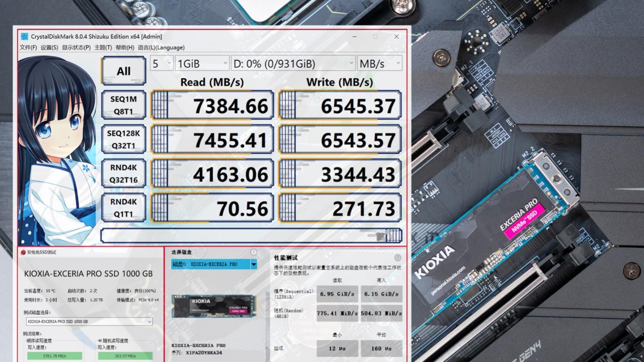The width and height of the screenshot is (644, 362).
Task: Start all benchmarks with the All button
Action: pos(124,71)
